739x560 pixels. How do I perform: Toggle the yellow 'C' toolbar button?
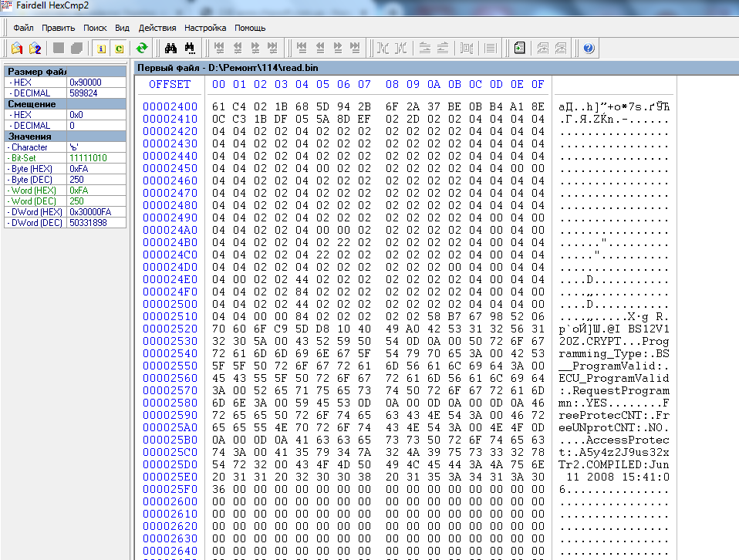point(119,48)
